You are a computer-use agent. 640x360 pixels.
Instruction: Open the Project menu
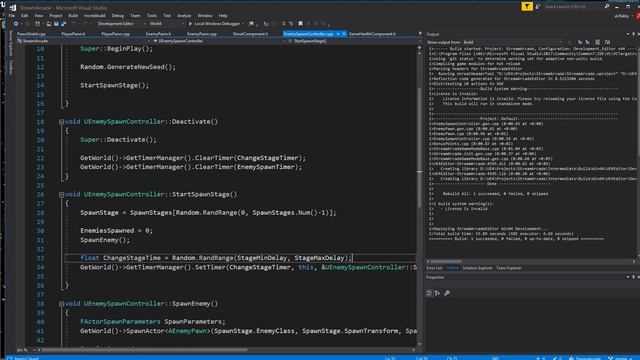[56, 16]
